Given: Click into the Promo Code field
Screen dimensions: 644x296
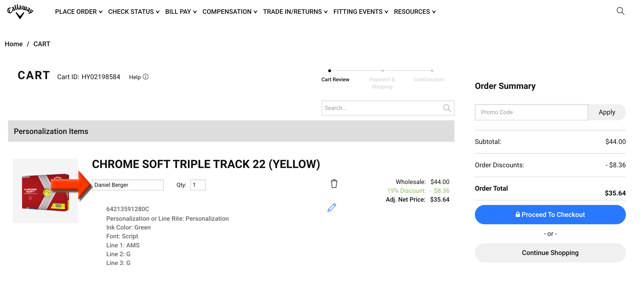Looking at the screenshot, I should (x=531, y=112).
